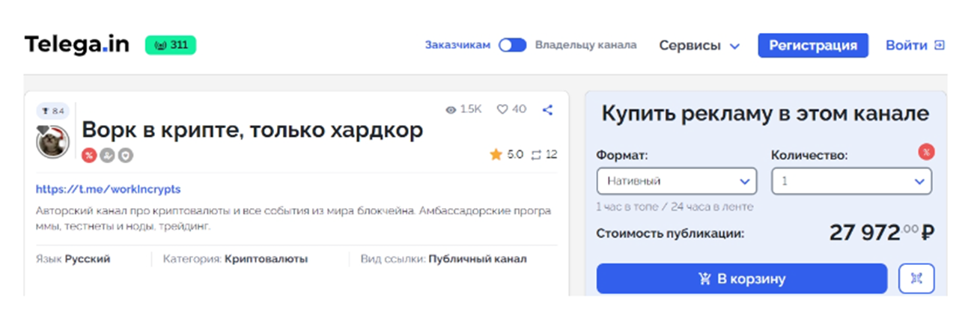The image size is (980, 333).
Task: Click the Русский language value
Action: click(x=88, y=259)
